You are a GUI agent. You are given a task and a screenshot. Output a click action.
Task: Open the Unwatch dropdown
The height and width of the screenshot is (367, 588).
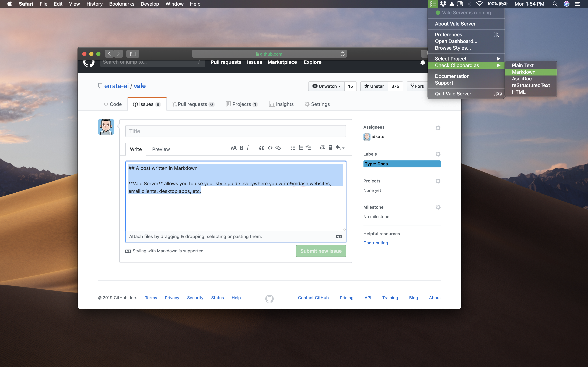(326, 86)
